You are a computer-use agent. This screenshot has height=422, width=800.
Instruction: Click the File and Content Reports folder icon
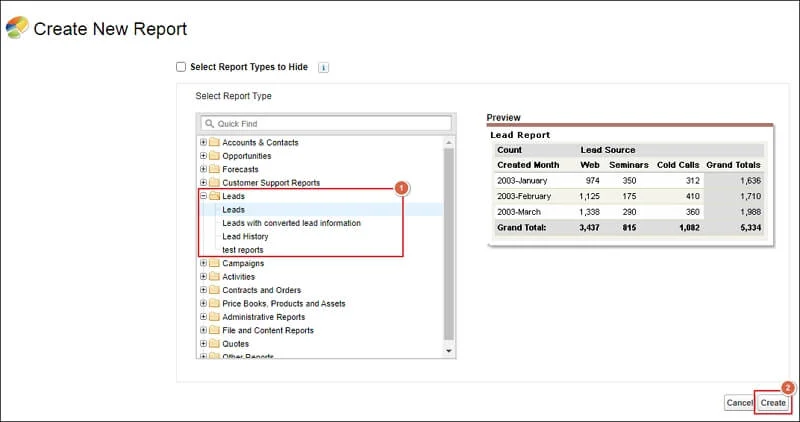point(214,330)
